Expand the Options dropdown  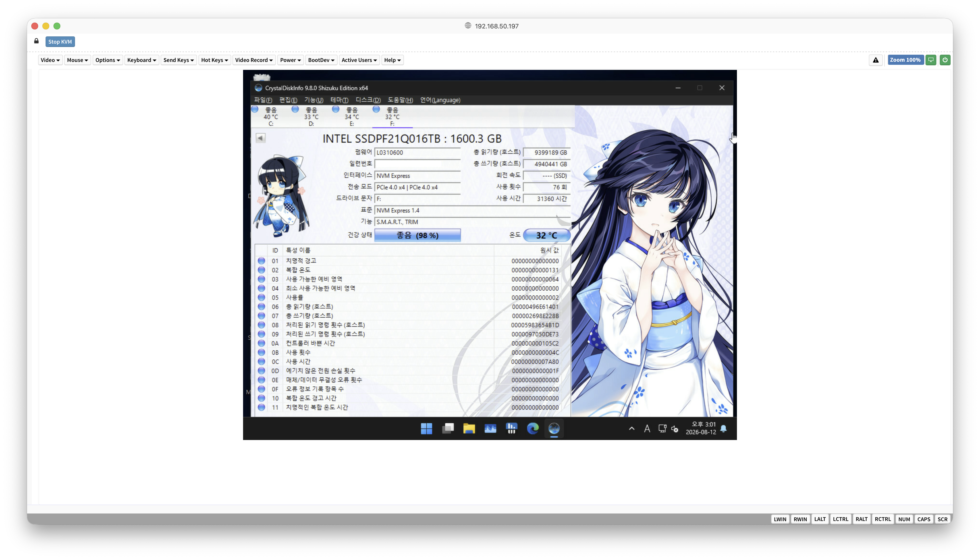click(108, 60)
